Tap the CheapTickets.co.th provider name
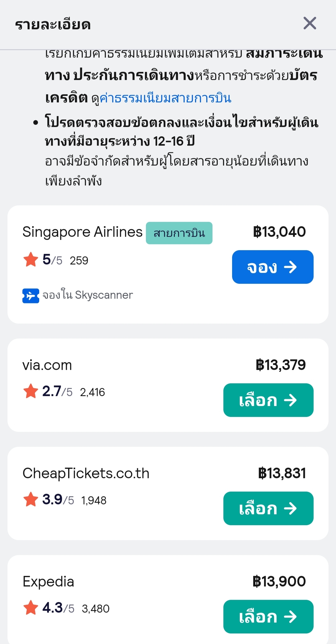 (86, 473)
